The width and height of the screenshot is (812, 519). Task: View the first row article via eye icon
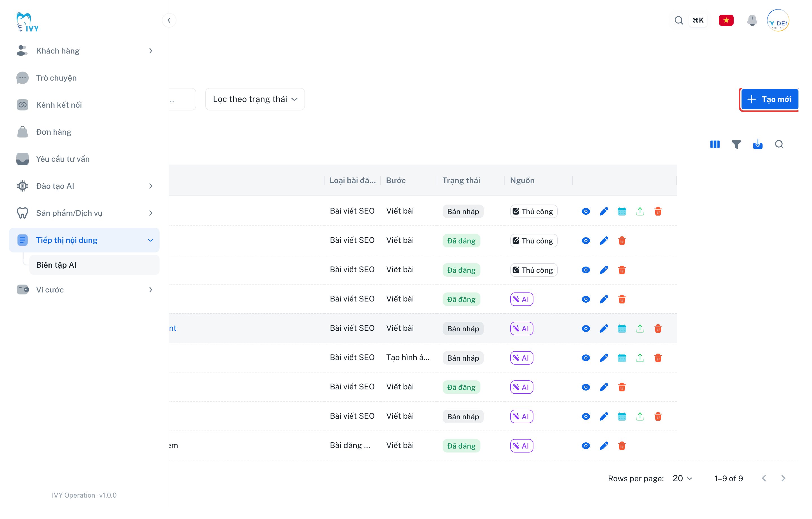pyautogui.click(x=586, y=211)
